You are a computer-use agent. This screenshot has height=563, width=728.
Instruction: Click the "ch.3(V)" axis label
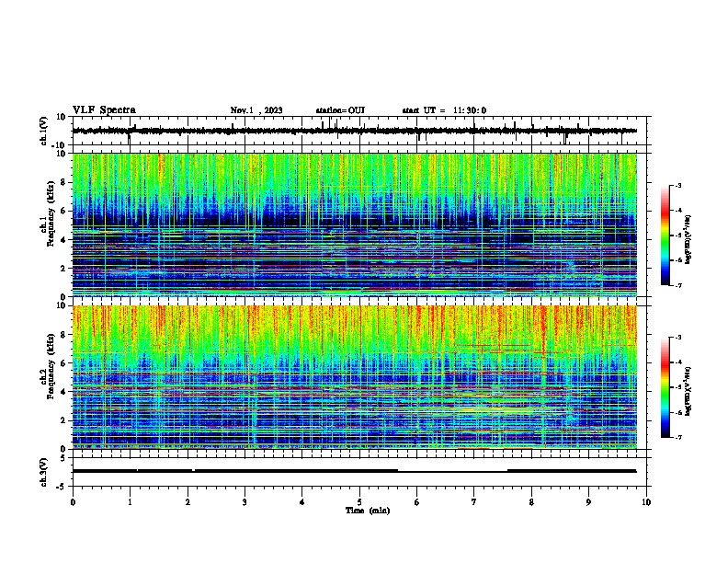point(44,472)
